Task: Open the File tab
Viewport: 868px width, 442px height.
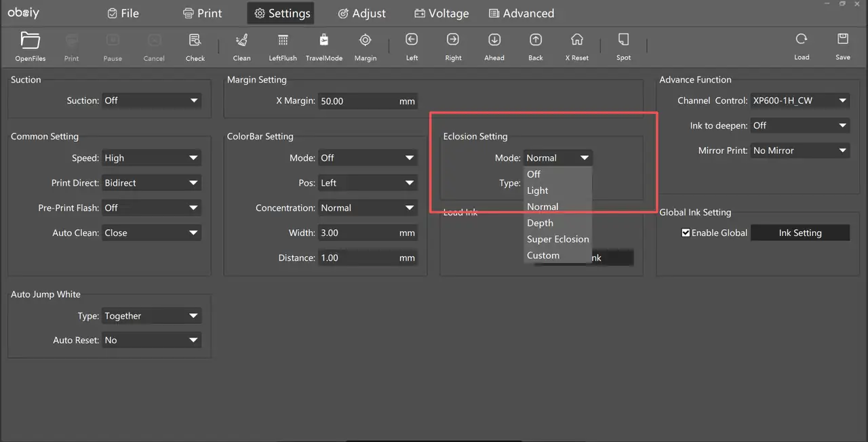Action: (x=123, y=13)
